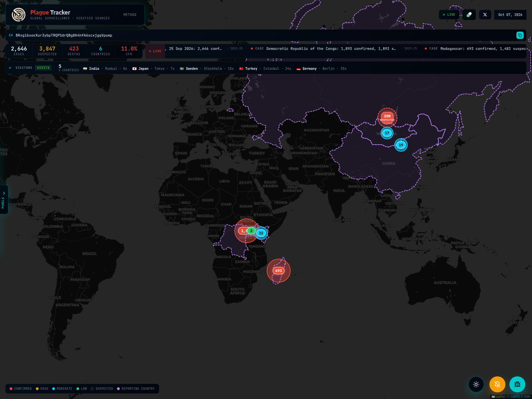Image resolution: width=532 pixels, height=399 pixels.
Task: Click the teal bug icon button
Action: click(517, 384)
